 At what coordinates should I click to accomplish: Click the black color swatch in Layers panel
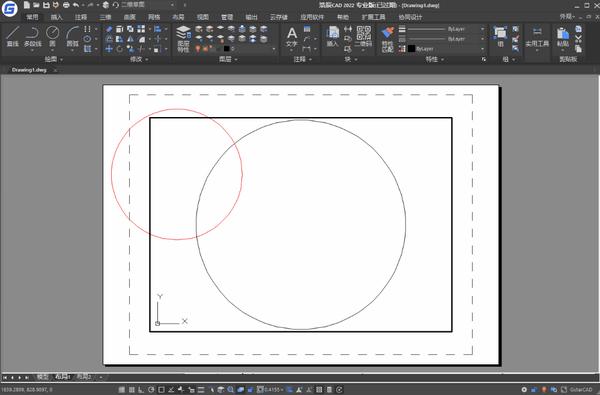point(227,49)
